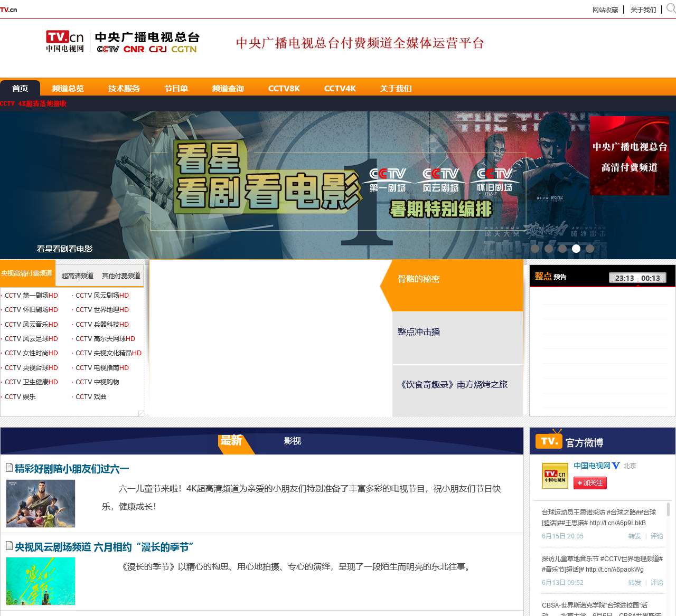Click the search magnifier icon in the header
Screen dimensions: 676x616
[x=671, y=8]
